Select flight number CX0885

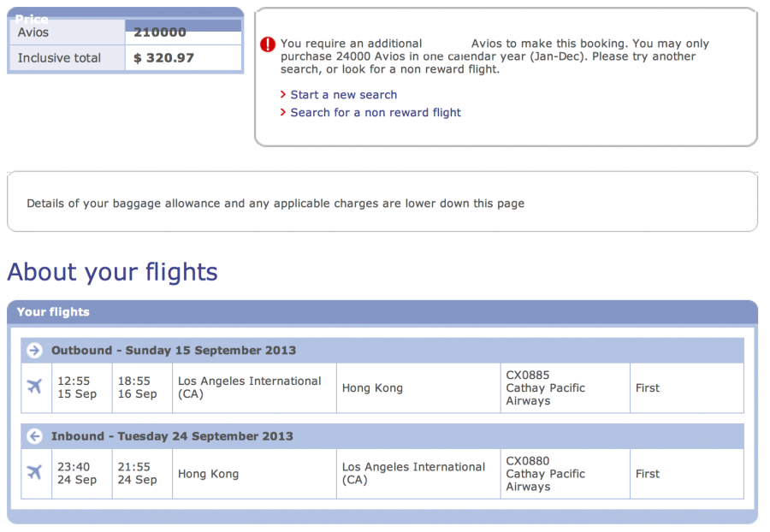[x=528, y=375]
